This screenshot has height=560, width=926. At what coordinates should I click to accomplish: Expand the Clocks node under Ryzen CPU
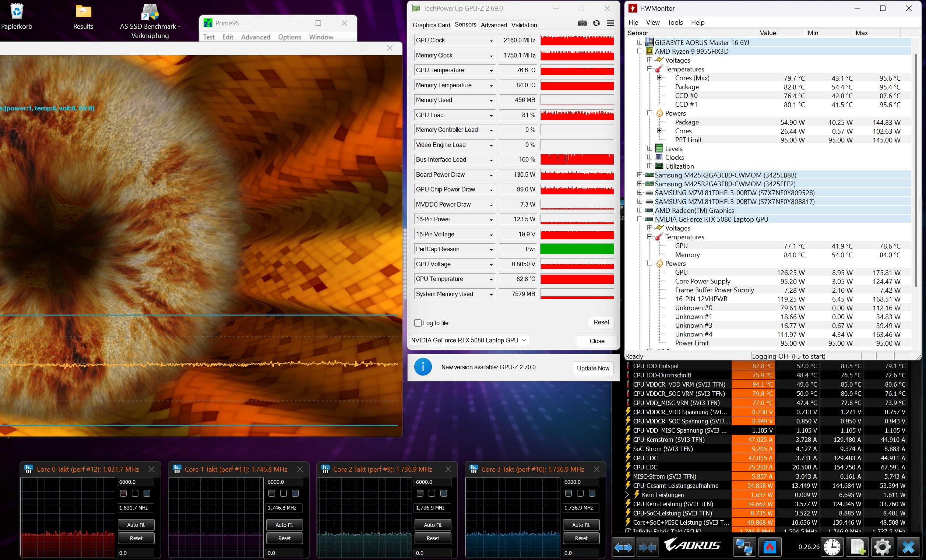click(650, 157)
